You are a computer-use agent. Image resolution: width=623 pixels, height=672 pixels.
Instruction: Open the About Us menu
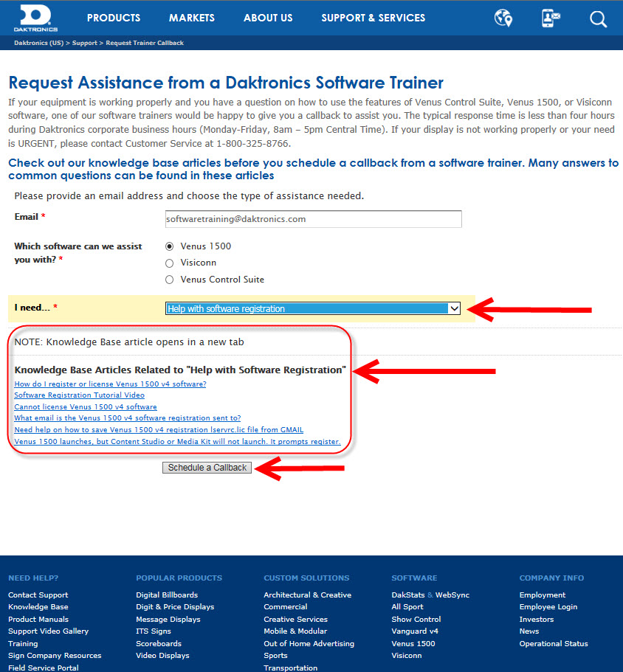[268, 18]
